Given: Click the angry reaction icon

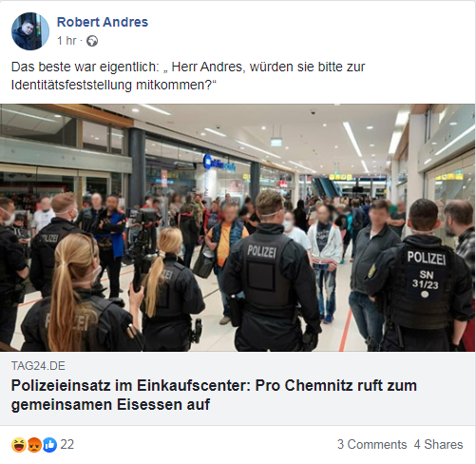Looking at the screenshot, I should [x=34, y=444].
